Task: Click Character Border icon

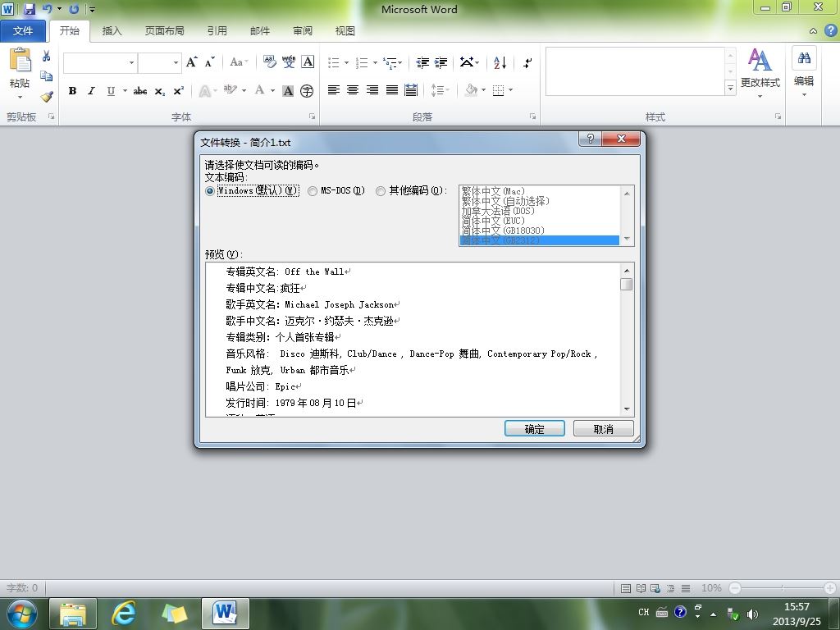Action: pos(308,62)
